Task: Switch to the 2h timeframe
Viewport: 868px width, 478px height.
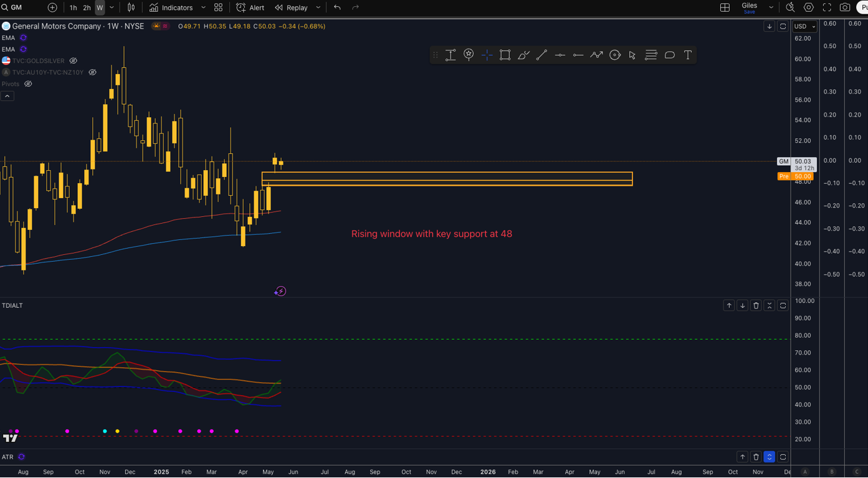Action: tap(87, 7)
